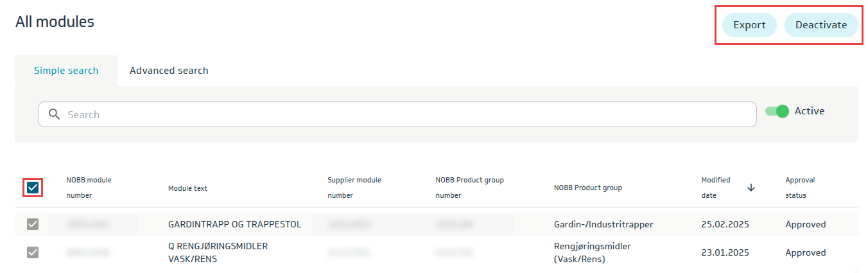Click the Modified date sort arrow

[x=751, y=188]
